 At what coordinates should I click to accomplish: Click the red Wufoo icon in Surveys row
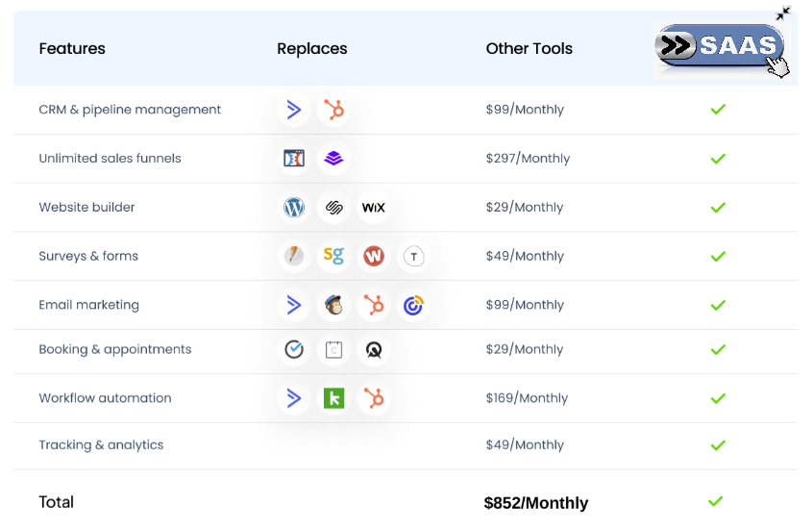tap(373, 257)
